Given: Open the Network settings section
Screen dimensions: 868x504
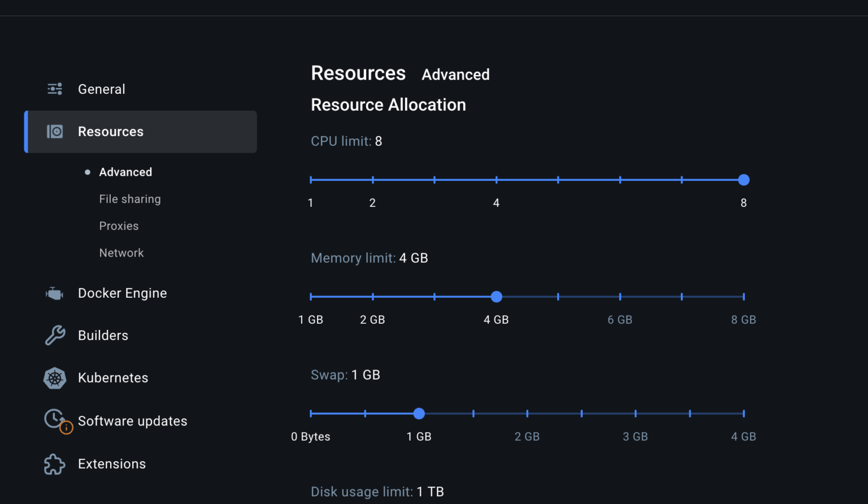Looking at the screenshot, I should (x=121, y=253).
